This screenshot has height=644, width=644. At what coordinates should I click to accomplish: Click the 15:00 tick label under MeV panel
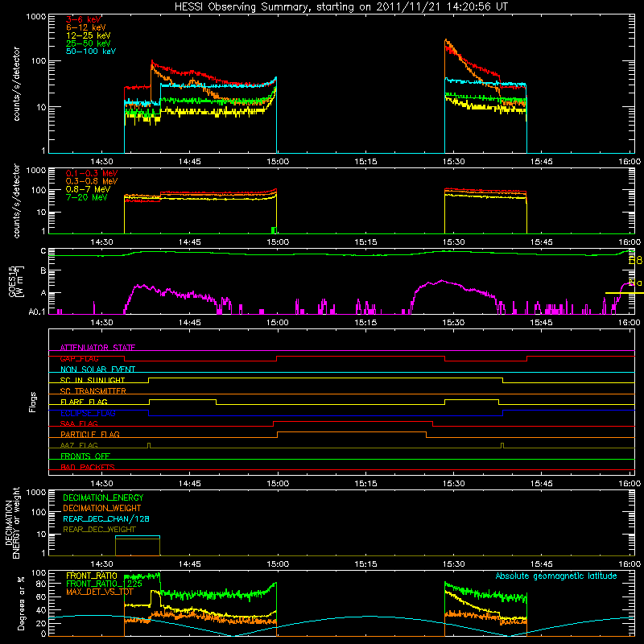278,242
